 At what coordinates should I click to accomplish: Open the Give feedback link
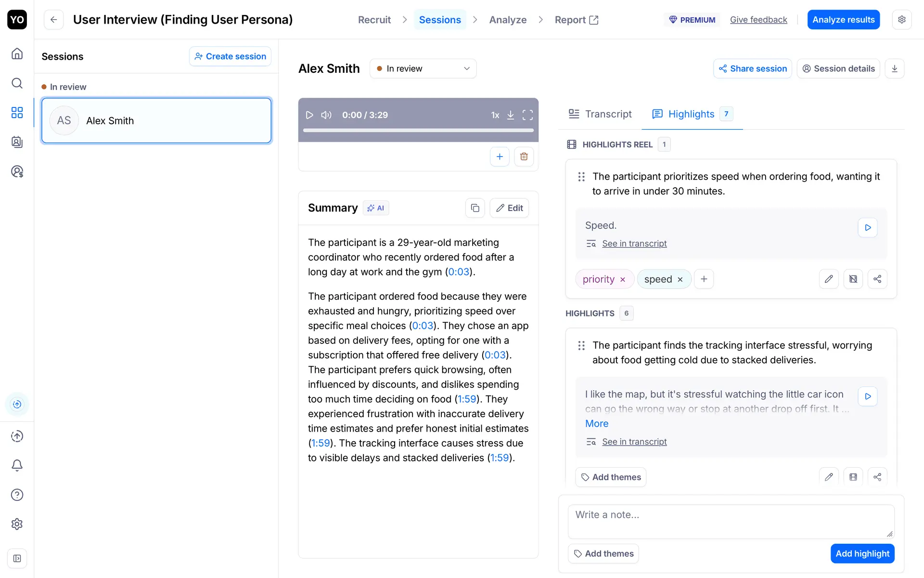tap(758, 20)
